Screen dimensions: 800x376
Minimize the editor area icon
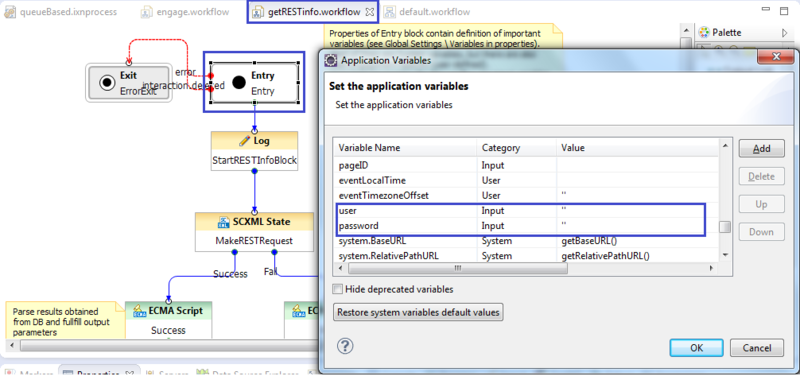[x=765, y=9]
